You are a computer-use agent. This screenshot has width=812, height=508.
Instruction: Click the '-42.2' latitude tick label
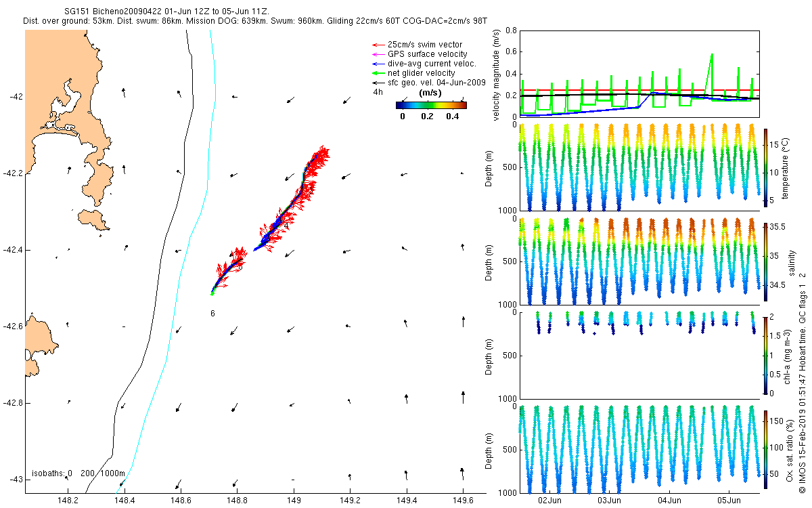(14, 173)
